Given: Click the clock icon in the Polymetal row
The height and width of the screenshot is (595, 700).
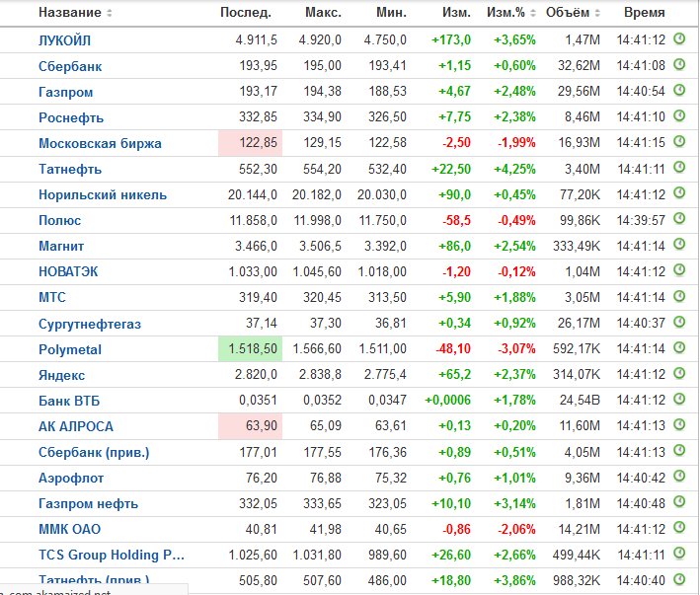Looking at the screenshot, I should point(679,347).
